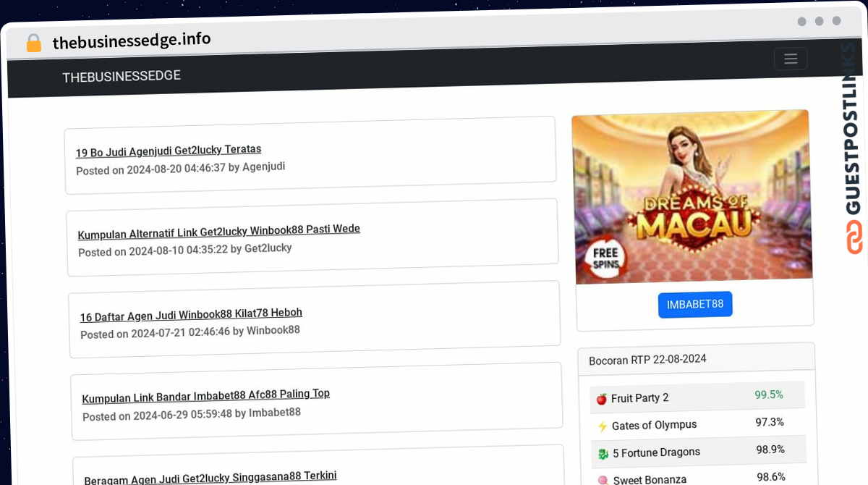Click the Dreams of Macau banner image
Image resolution: width=868 pixels, height=485 pixels.
tap(692, 196)
